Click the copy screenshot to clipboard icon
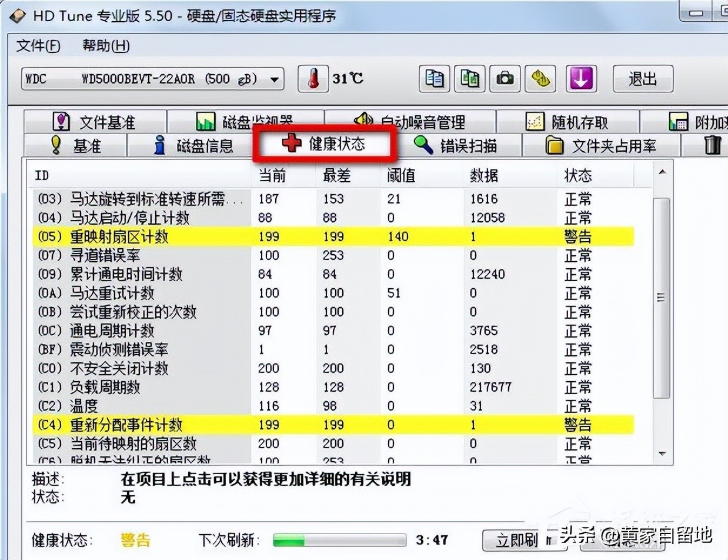Viewport: 728px width, 560px height. click(x=469, y=78)
